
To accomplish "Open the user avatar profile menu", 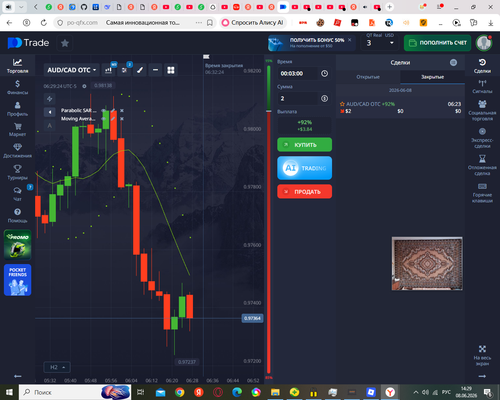I will (484, 43).
